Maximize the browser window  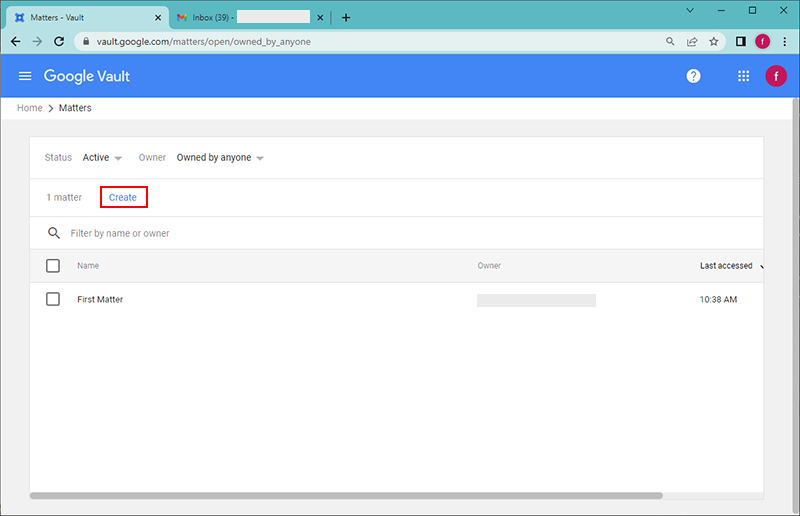(x=752, y=10)
